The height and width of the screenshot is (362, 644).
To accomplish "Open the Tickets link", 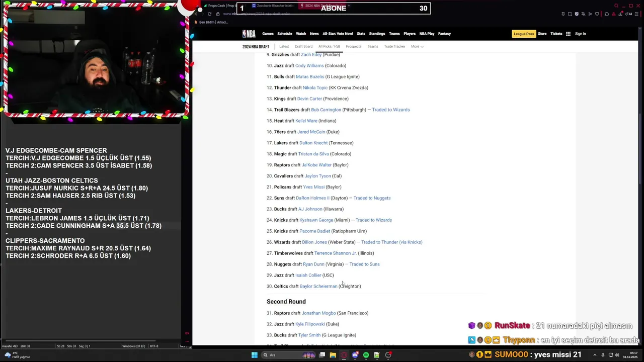I will click(x=556, y=34).
